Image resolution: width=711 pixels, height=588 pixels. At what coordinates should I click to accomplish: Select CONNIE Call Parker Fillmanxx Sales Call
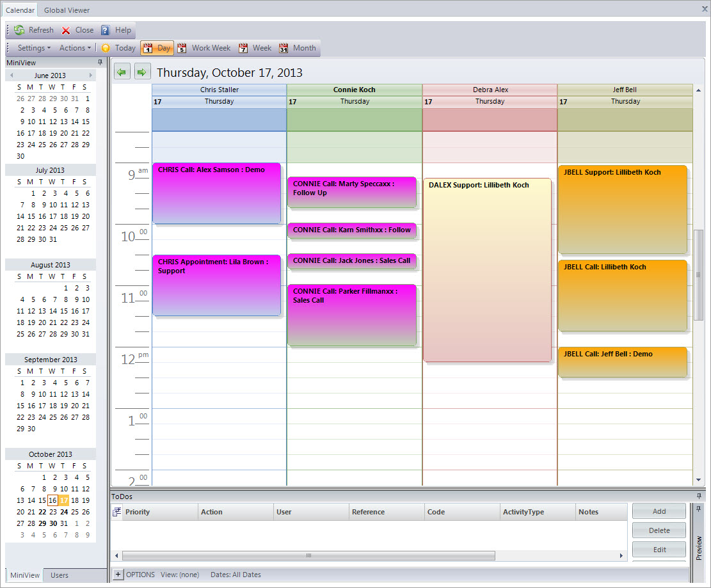(352, 315)
